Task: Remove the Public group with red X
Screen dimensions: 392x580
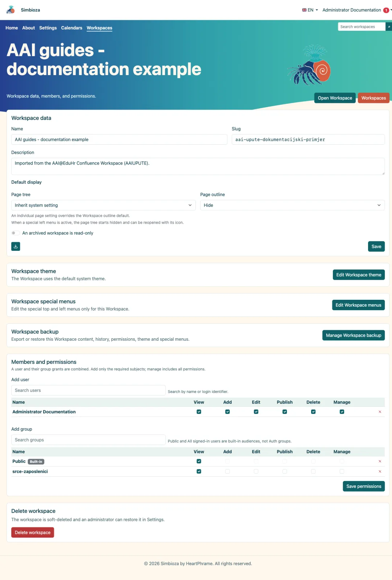Action: pos(380,461)
